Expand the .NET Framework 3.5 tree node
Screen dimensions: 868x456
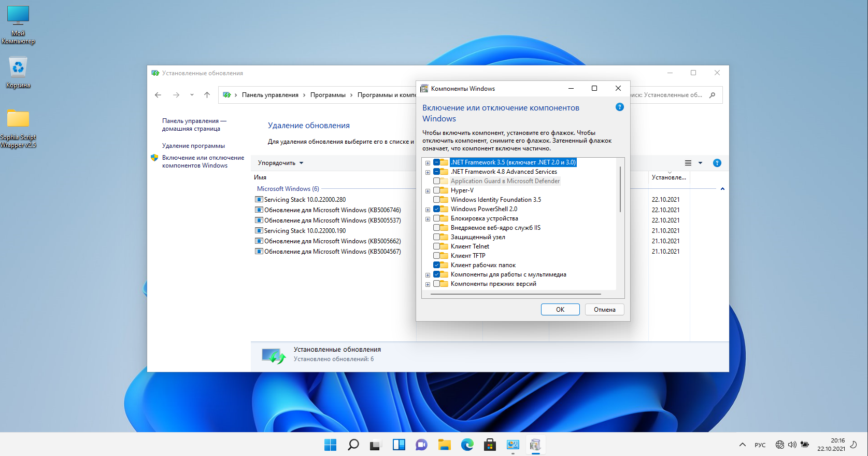(x=428, y=163)
